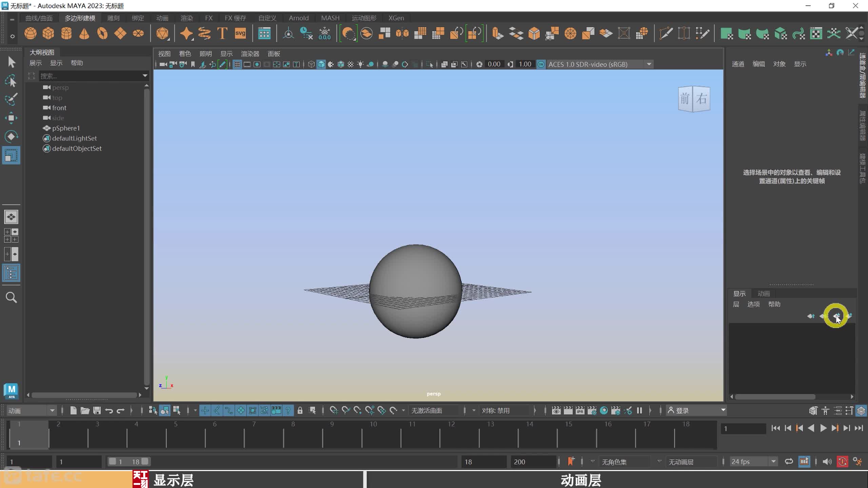Select the Select tool arrow
Screen dimensions: 868x488
(x=11, y=62)
